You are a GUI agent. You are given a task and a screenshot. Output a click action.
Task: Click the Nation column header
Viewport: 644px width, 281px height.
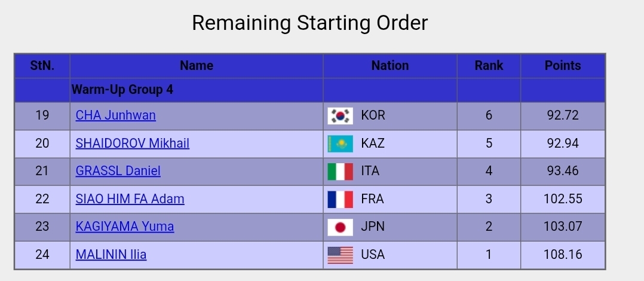coord(390,66)
